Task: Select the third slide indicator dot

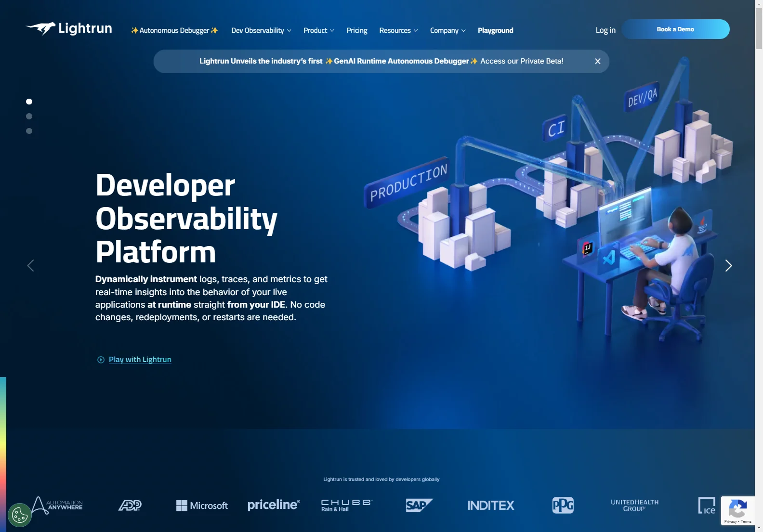Action: (29, 131)
